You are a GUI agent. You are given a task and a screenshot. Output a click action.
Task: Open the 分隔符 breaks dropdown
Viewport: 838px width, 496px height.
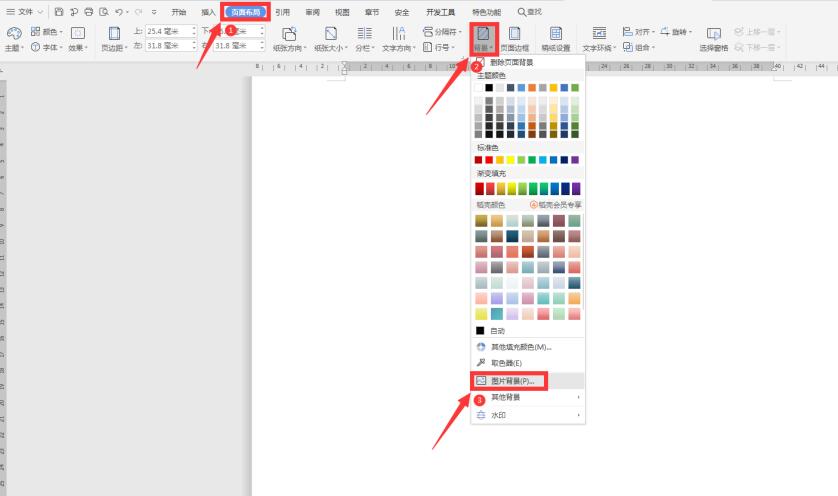point(442,32)
